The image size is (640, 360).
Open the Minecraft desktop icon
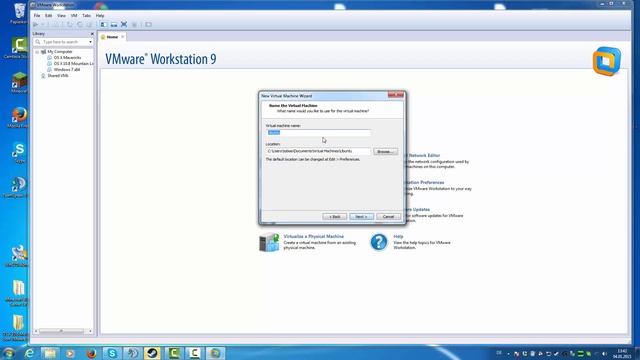point(19,83)
